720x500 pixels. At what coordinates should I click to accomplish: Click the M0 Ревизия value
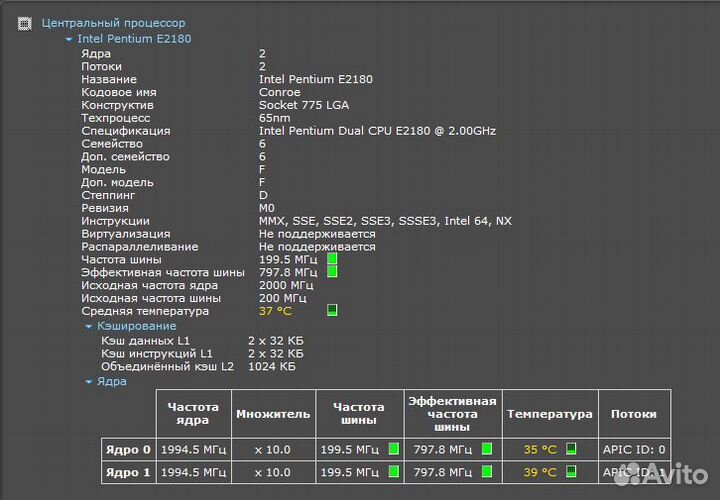point(267,208)
